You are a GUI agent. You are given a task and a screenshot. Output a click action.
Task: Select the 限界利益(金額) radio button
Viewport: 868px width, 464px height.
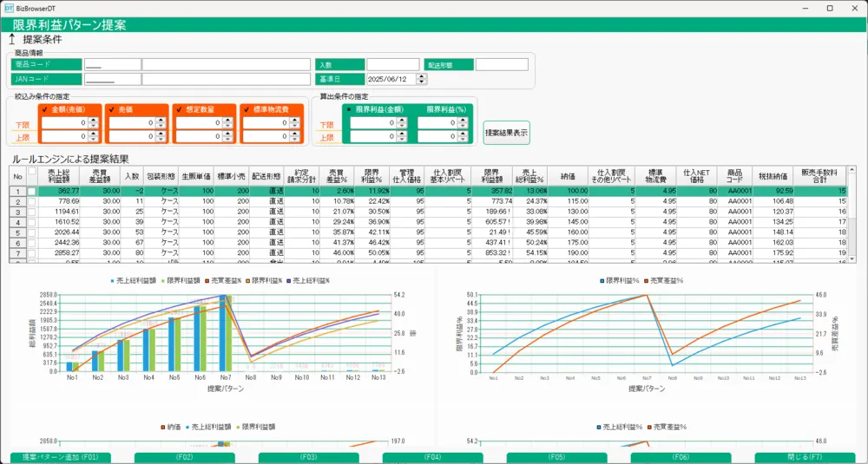[x=350, y=109]
